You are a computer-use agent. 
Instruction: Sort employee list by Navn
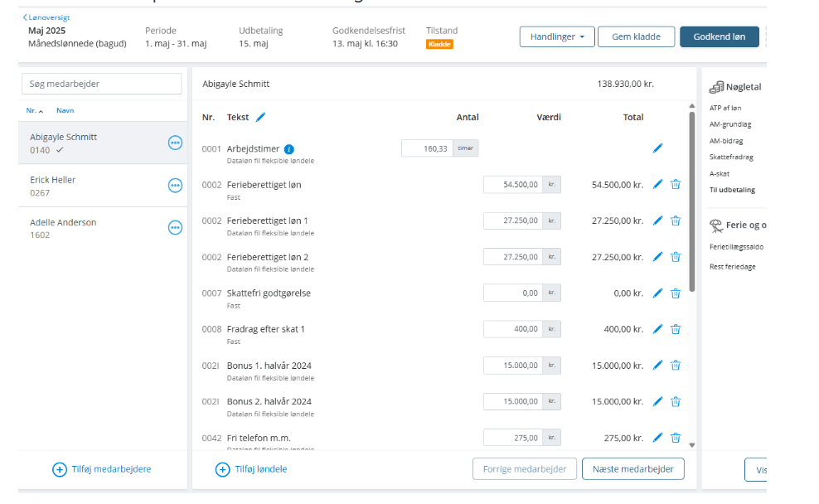(x=65, y=110)
